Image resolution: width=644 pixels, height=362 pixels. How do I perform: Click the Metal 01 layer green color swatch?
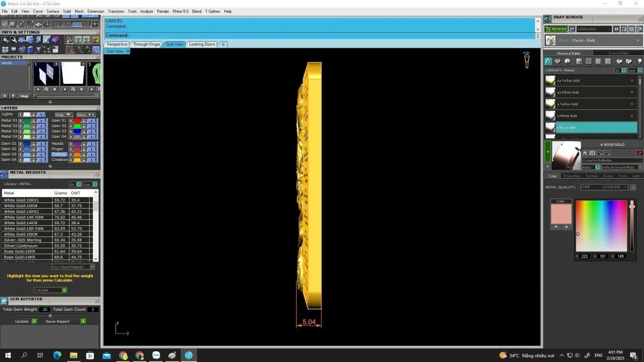(x=27, y=121)
